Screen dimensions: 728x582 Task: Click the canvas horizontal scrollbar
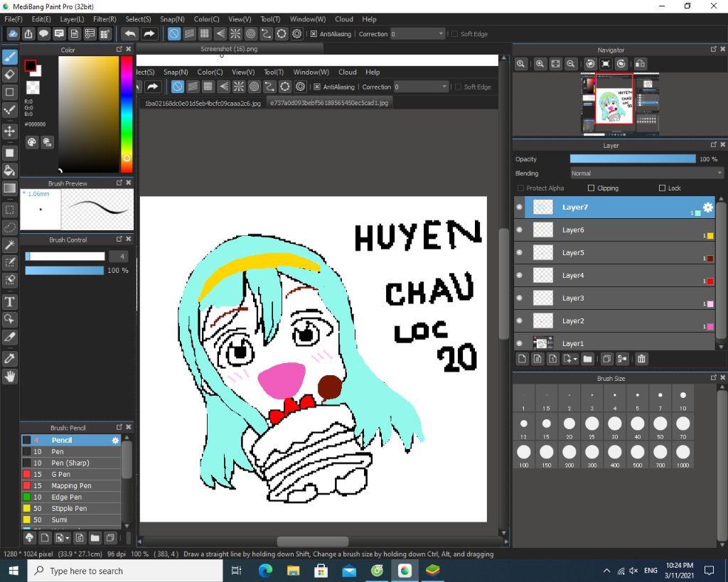point(313,541)
